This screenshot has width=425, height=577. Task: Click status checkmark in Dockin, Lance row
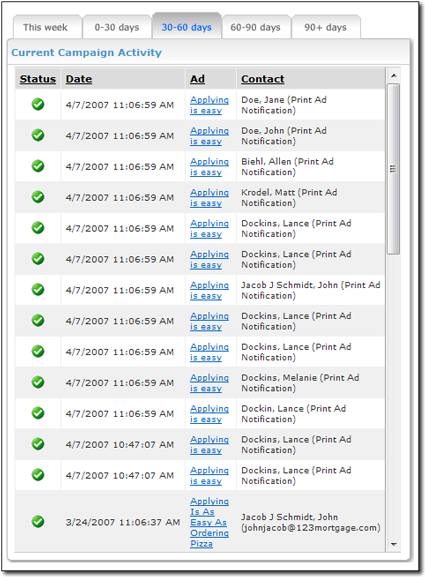[38, 413]
